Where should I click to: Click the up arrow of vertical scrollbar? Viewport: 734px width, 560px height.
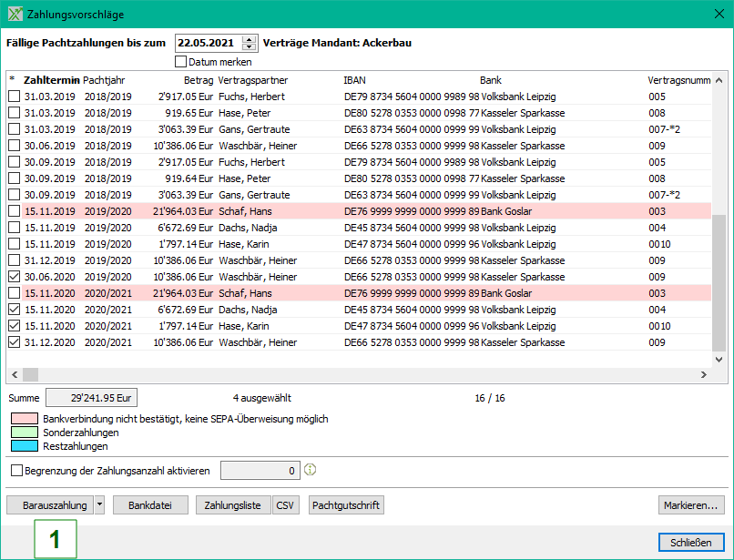point(719,79)
